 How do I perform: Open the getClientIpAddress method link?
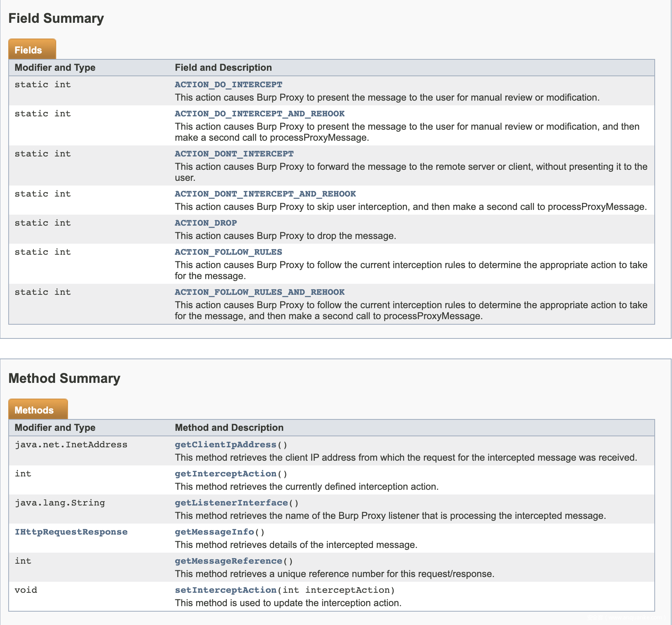pos(225,445)
